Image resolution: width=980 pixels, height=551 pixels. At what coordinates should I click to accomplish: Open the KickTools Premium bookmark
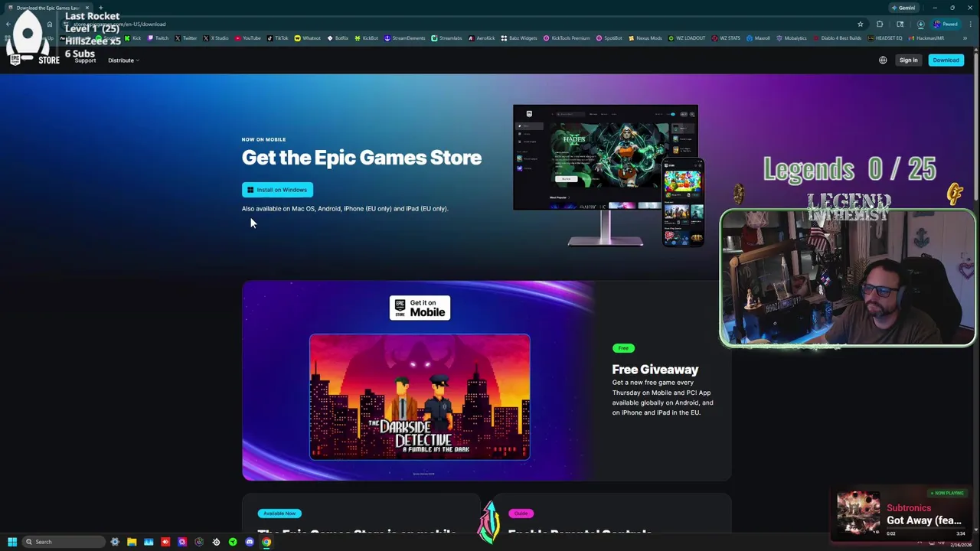coord(567,37)
